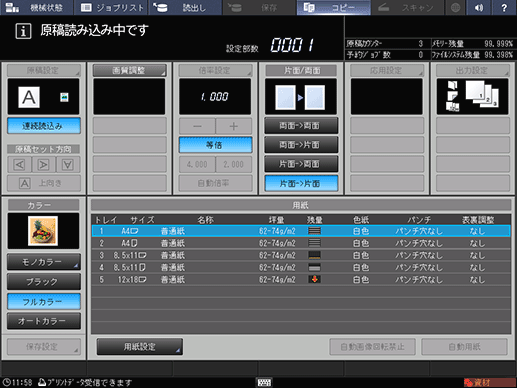The image size is (517, 388).
Task: Click the 資材 consumables indicator
Action: coord(489,382)
